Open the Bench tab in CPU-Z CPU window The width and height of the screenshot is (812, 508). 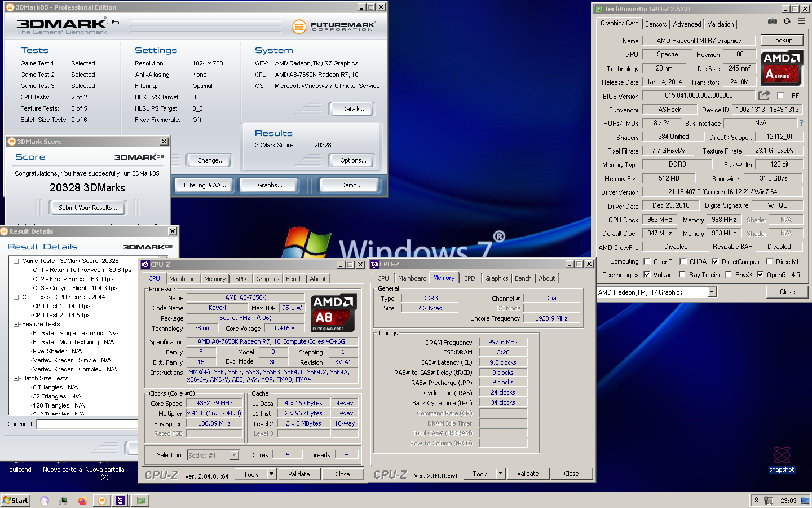tap(294, 279)
